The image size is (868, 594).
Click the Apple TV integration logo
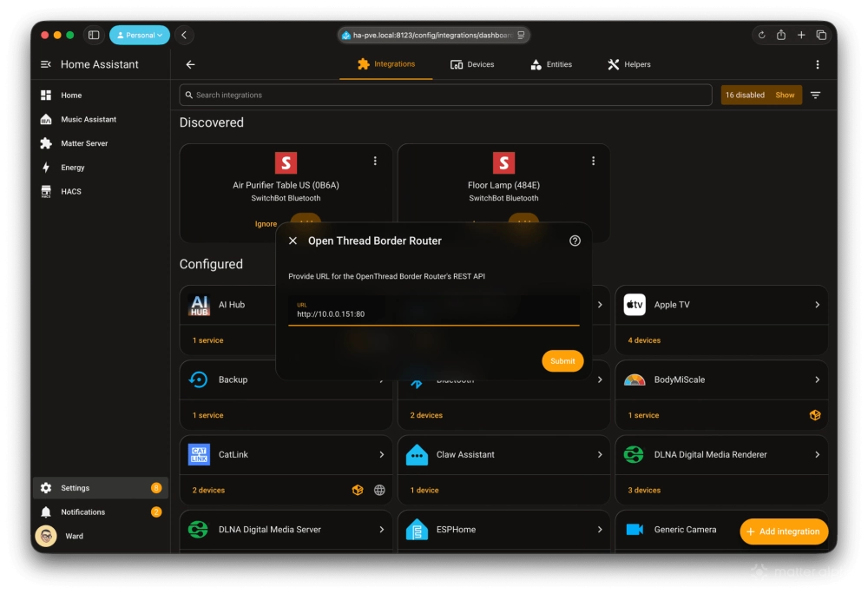click(x=635, y=305)
